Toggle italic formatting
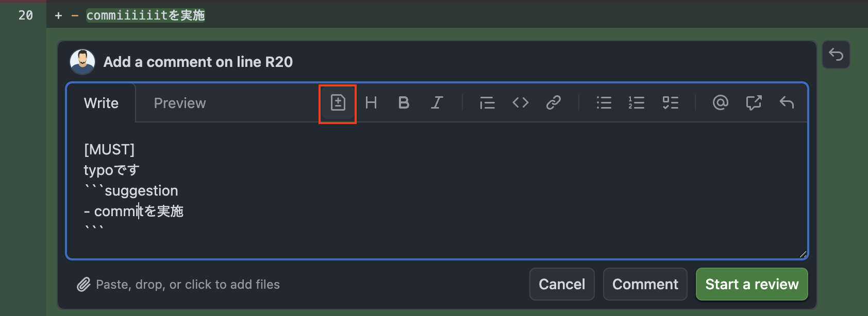868x316 pixels. coord(436,103)
